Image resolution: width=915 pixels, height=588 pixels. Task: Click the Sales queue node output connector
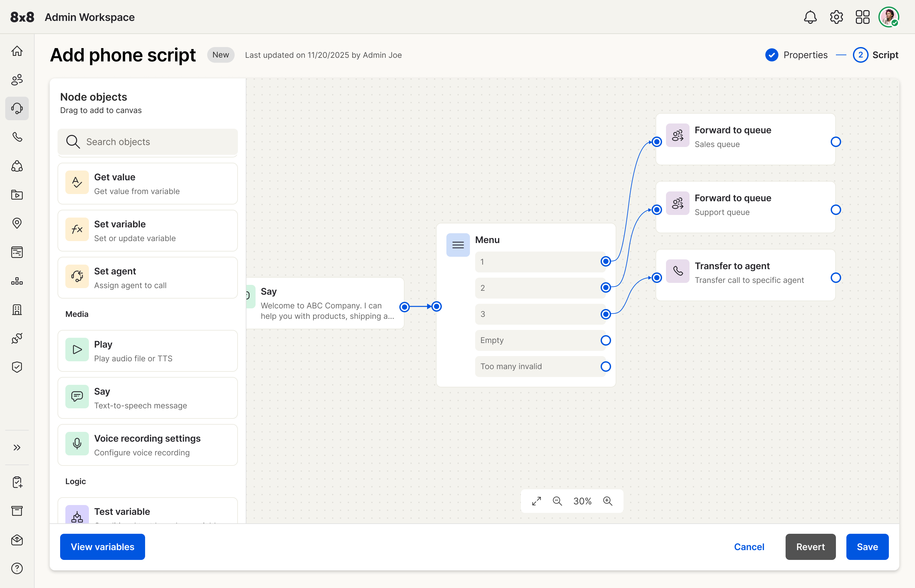(836, 142)
